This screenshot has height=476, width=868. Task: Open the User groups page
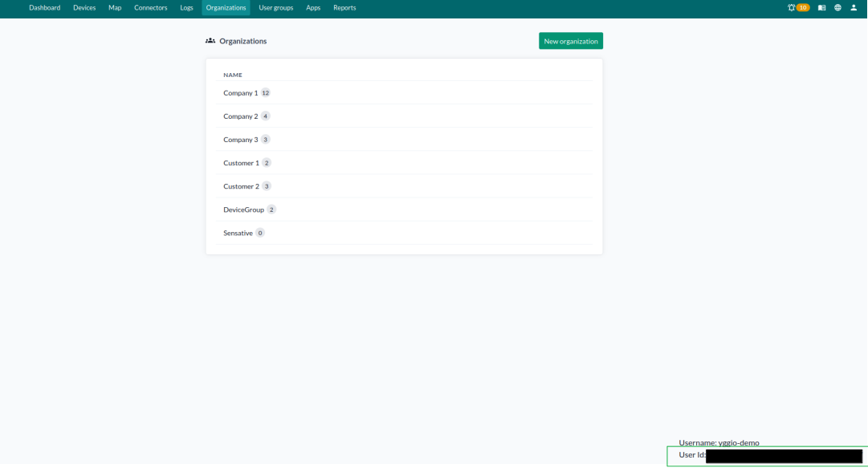click(x=275, y=7)
